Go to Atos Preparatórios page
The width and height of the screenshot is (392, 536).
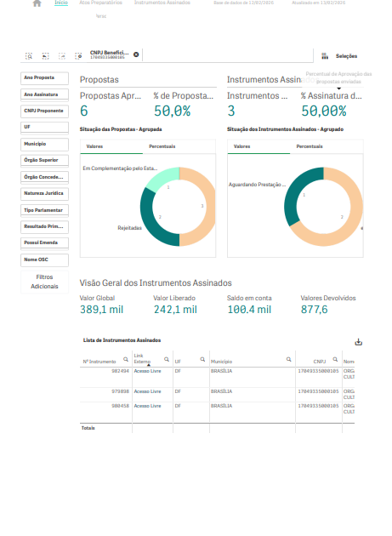[x=100, y=3]
